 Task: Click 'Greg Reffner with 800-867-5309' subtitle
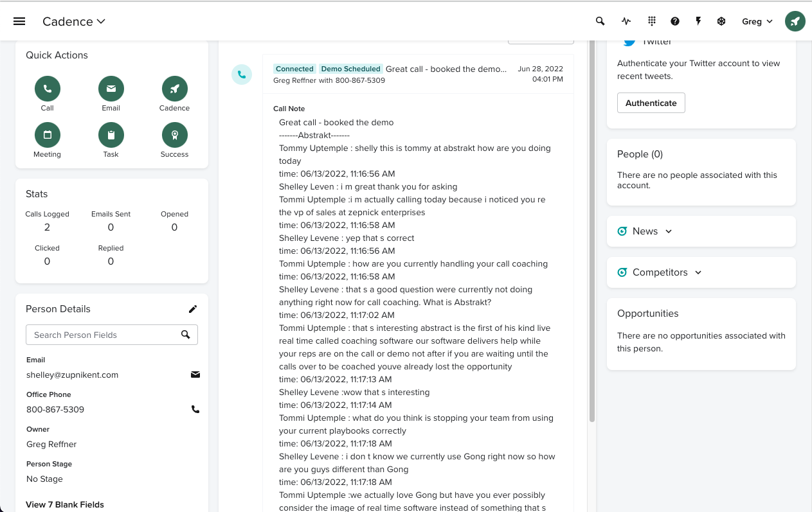(x=329, y=80)
